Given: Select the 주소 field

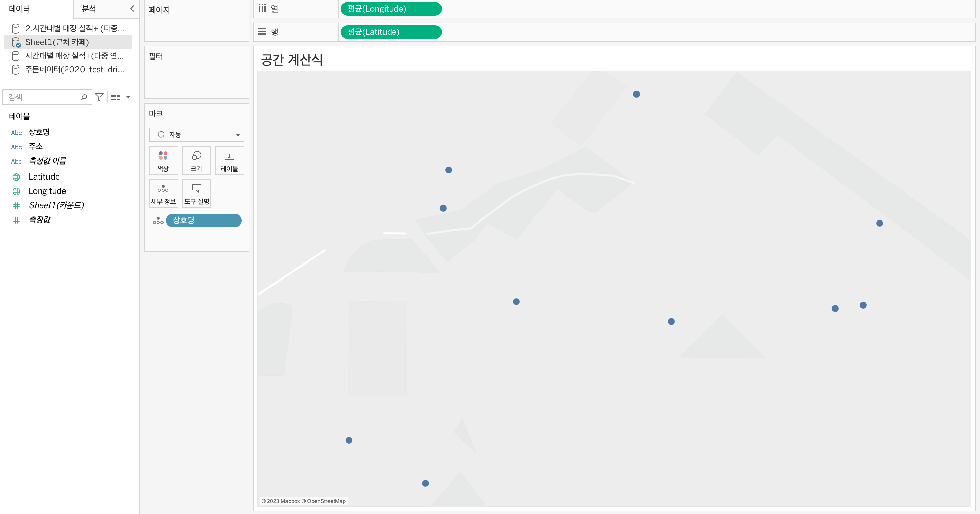Looking at the screenshot, I should coord(36,146).
